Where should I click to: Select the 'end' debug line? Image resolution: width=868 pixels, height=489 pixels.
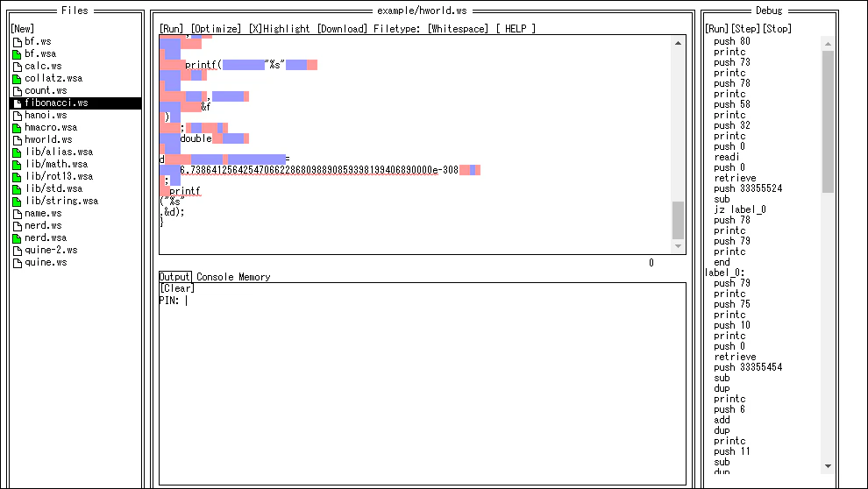coord(722,262)
